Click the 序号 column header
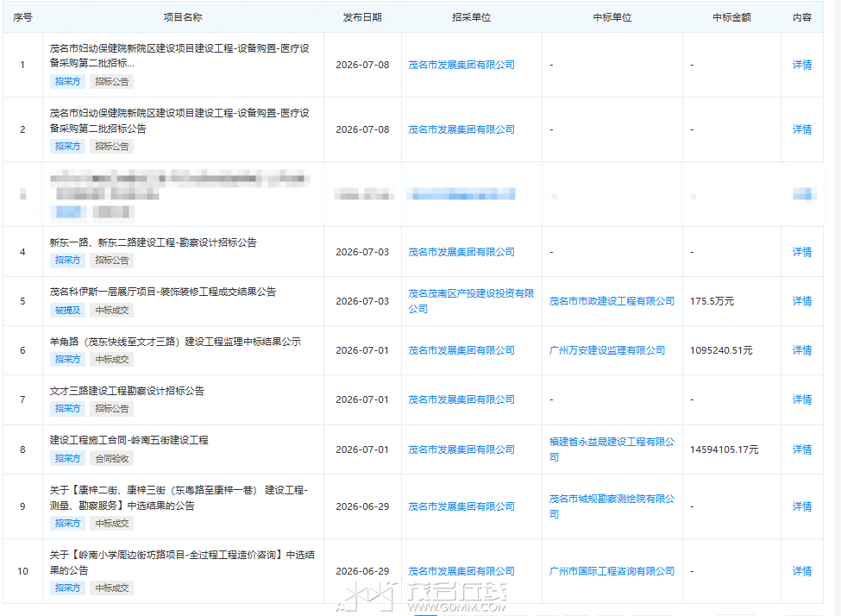Image resolution: width=841 pixels, height=616 pixels. click(x=22, y=17)
